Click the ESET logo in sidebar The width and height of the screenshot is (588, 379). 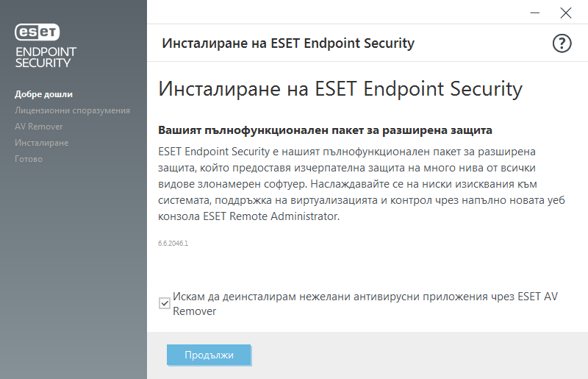pyautogui.click(x=37, y=32)
